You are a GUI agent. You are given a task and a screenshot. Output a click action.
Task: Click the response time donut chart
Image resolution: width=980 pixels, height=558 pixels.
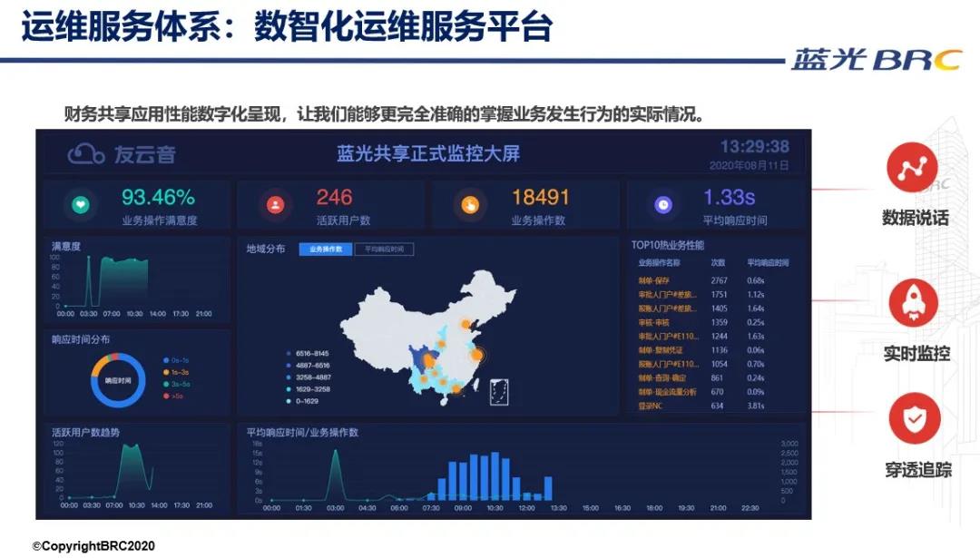[118, 381]
